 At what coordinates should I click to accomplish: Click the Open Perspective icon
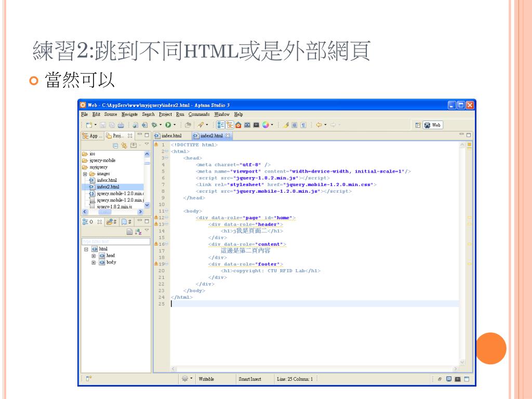418,125
